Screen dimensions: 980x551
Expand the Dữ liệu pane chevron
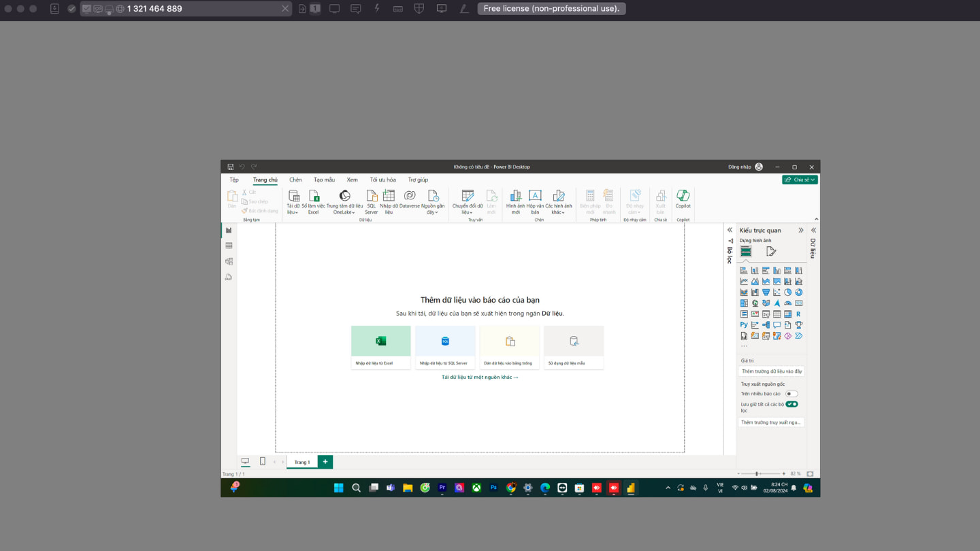click(813, 230)
